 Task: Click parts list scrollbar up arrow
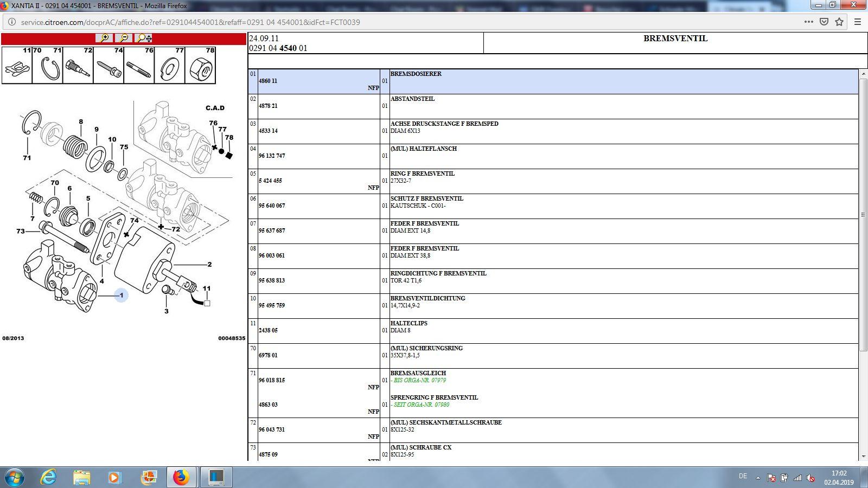[x=863, y=73]
